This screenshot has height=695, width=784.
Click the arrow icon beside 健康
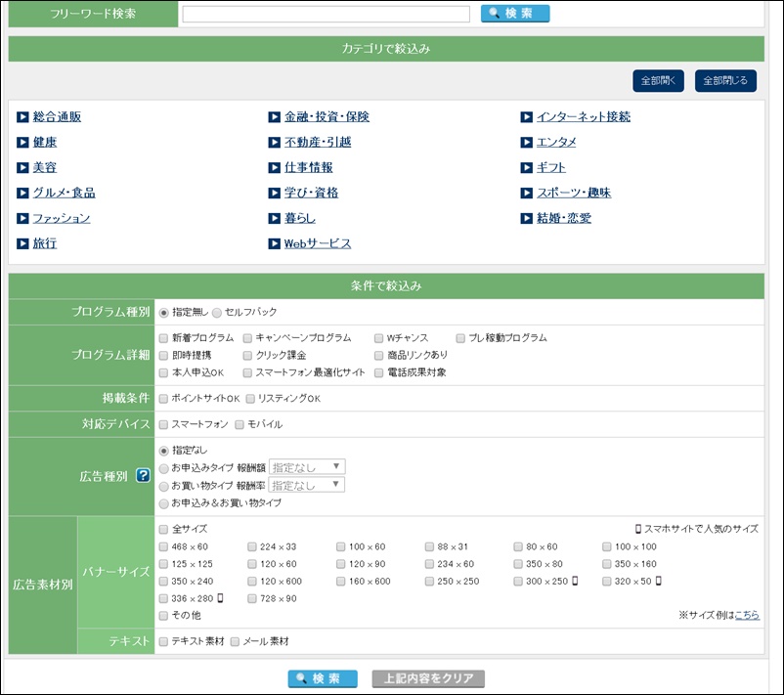tap(22, 143)
